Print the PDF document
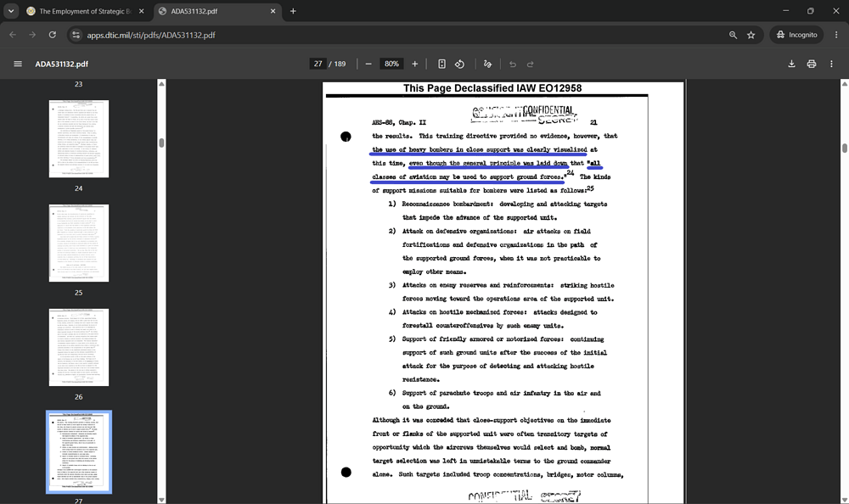Image resolution: width=849 pixels, height=504 pixels. pos(812,64)
